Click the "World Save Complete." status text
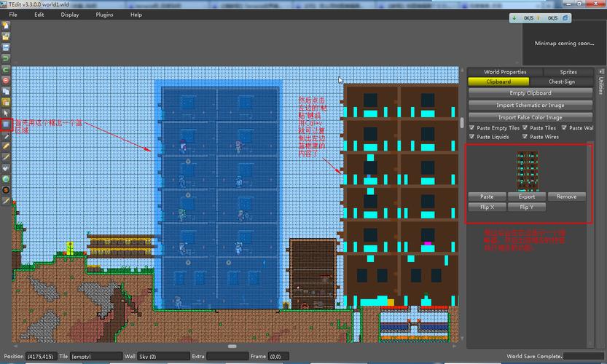607x364 pixels. [x=534, y=356]
